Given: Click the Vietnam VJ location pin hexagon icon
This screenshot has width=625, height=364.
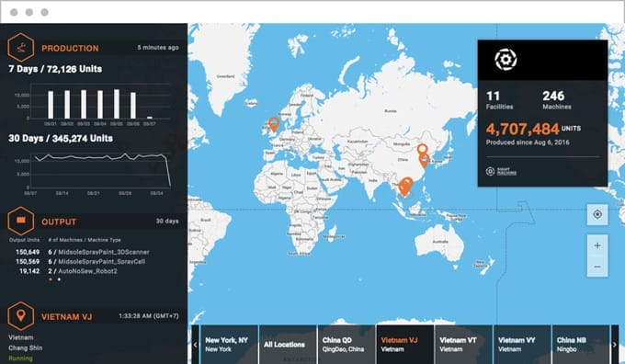Looking at the screenshot, I should click(x=21, y=316).
